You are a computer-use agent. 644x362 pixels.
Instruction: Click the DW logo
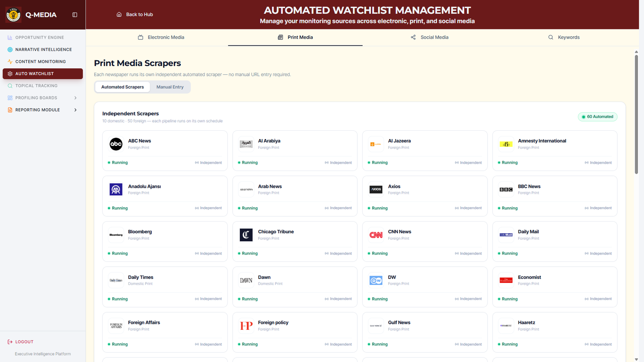(376, 280)
